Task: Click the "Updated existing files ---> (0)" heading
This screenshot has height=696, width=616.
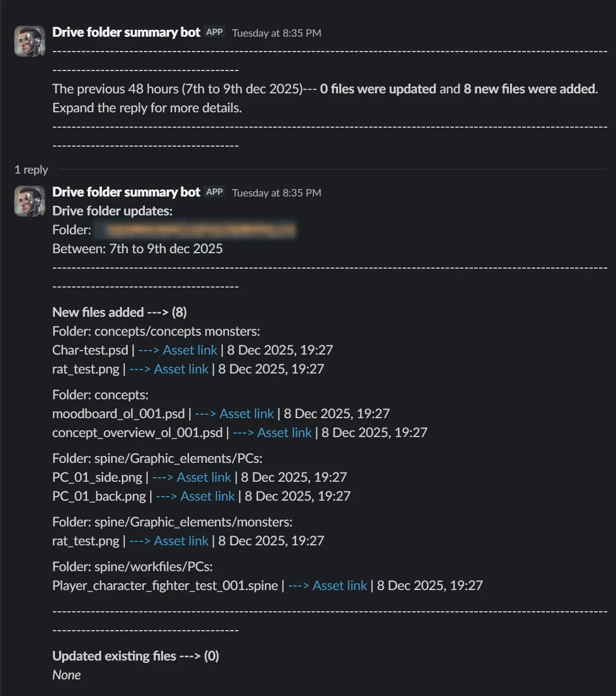Action: tap(135, 656)
